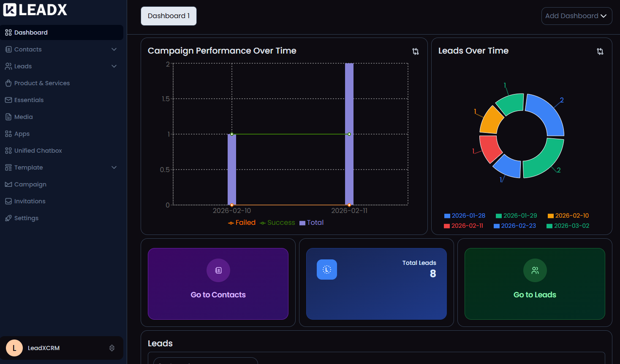Click the Media icon in the sidebar
620x364 pixels.
pyautogui.click(x=8, y=116)
